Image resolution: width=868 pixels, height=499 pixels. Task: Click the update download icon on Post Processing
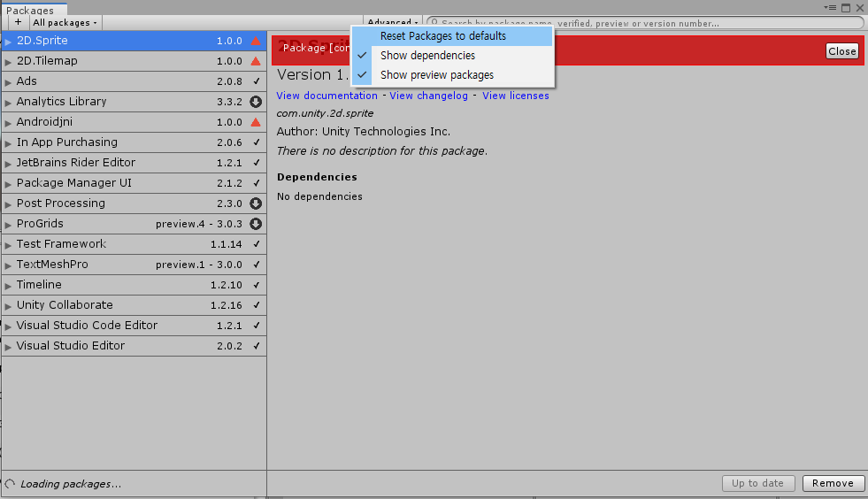(x=256, y=203)
